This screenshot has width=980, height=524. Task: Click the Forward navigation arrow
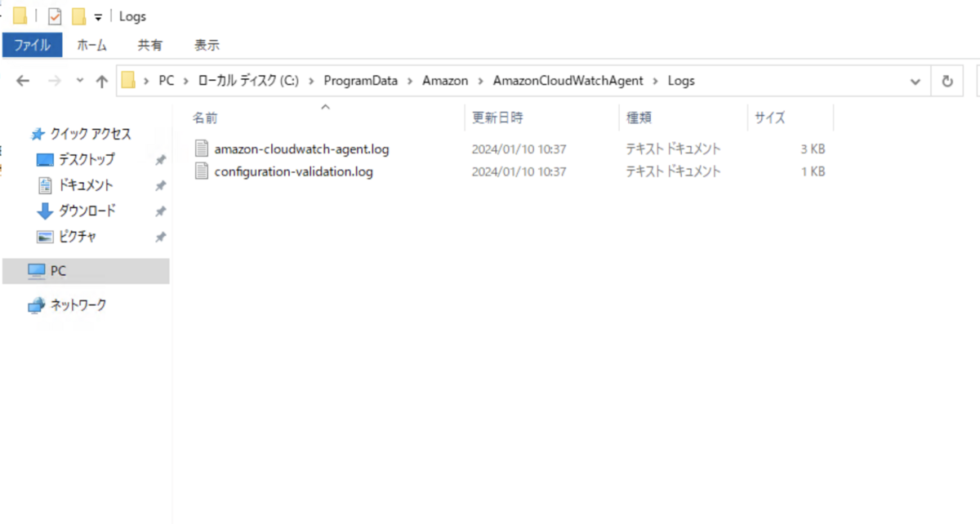click(x=54, y=81)
